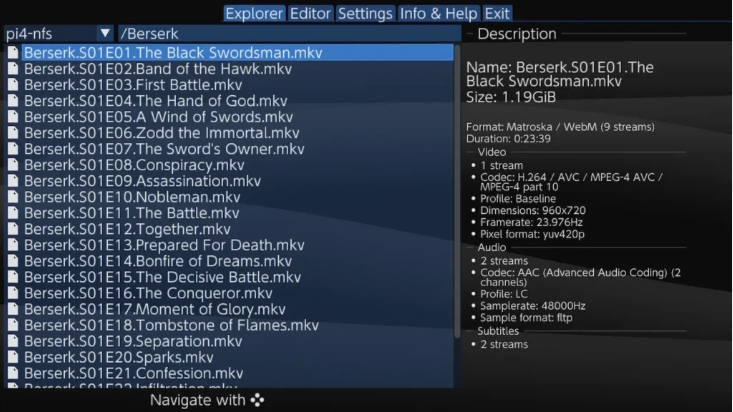Screen dimensions: 733x412
Task: Click the file icon next to Berserk.S01E06.Zodd the Immortal
Action: pyautogui.click(x=13, y=133)
